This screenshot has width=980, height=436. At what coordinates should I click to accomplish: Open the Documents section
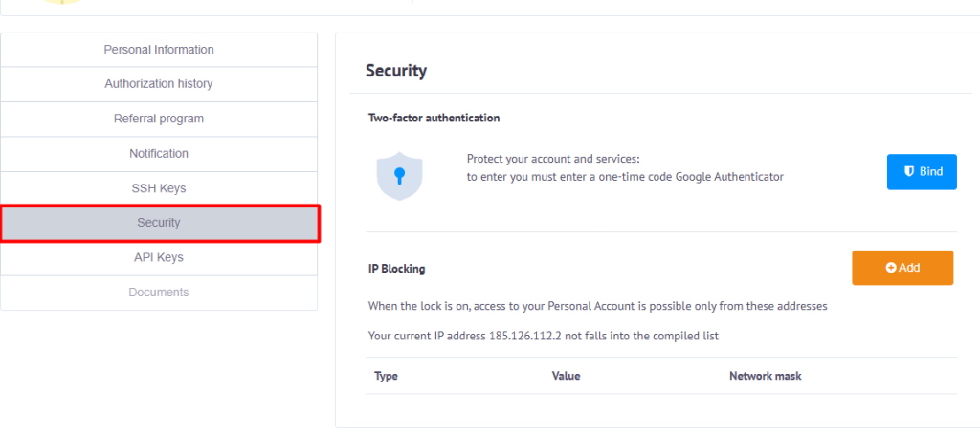click(159, 293)
